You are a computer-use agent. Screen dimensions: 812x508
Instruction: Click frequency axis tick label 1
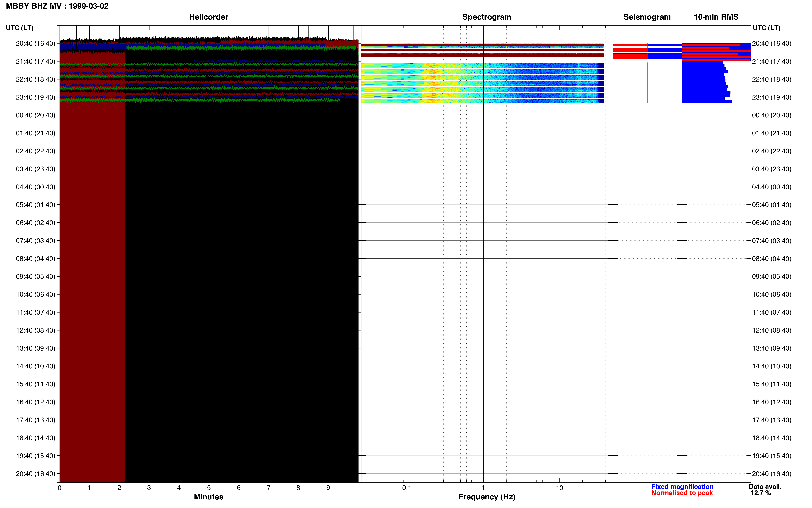[483, 487]
